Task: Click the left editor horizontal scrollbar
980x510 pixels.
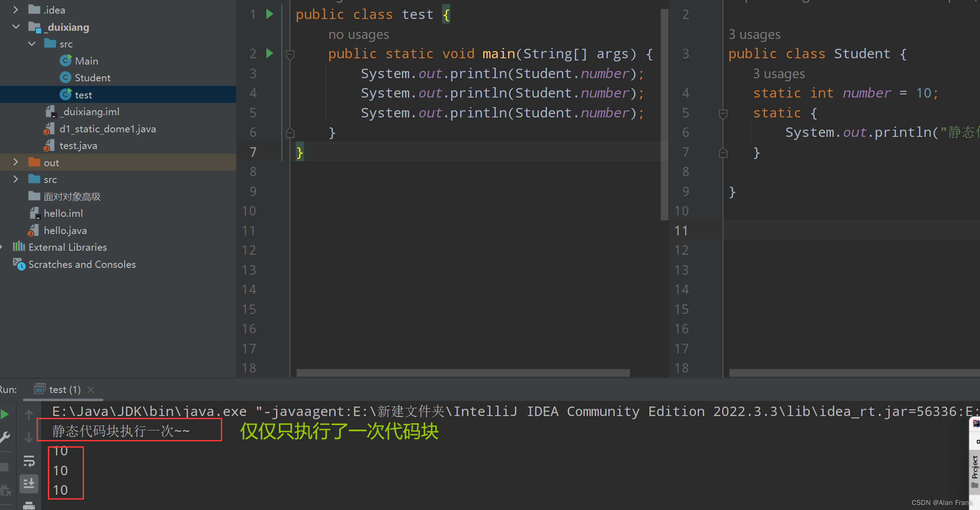Action: pyautogui.click(x=463, y=373)
